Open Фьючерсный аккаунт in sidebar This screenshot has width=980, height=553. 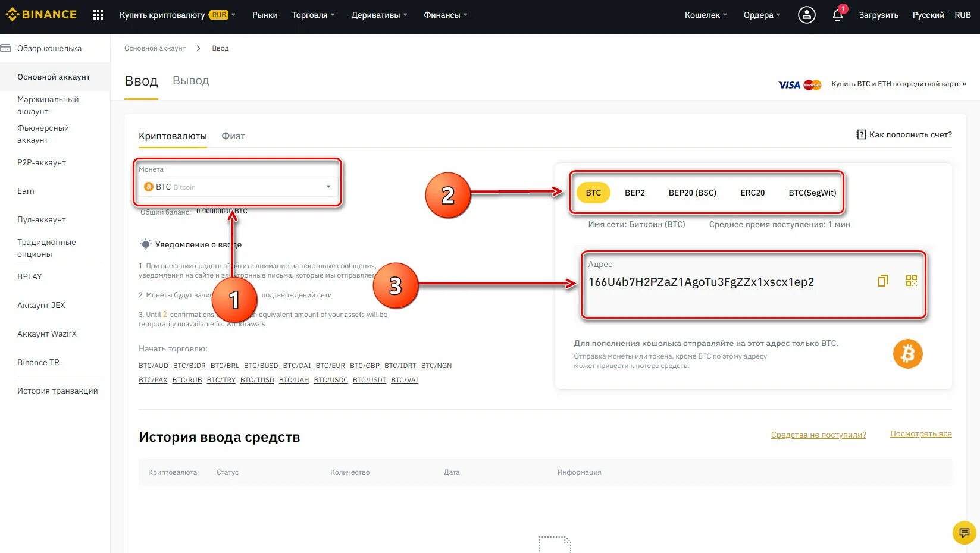point(43,134)
